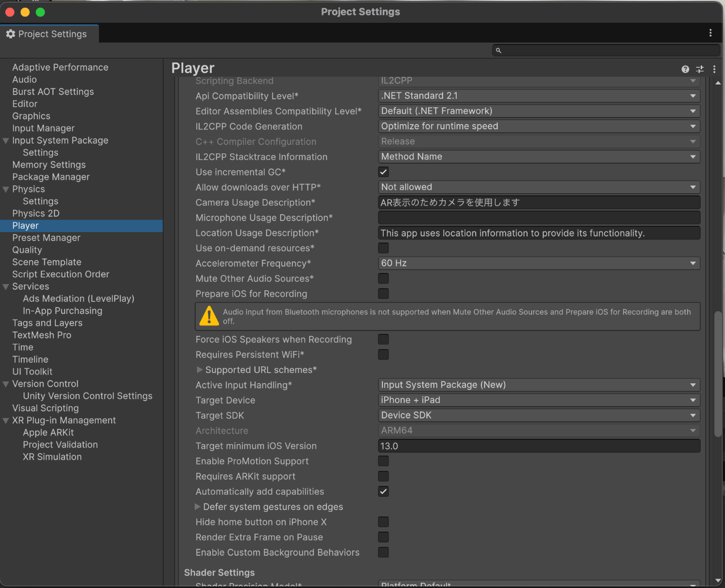Collapse XR Plug-in Management tree node

coord(6,421)
